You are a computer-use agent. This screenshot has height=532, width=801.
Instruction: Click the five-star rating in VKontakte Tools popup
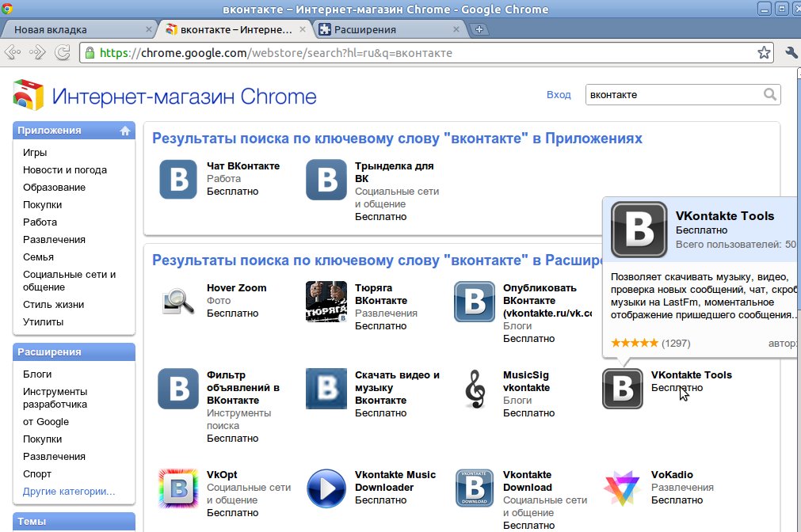(x=635, y=343)
